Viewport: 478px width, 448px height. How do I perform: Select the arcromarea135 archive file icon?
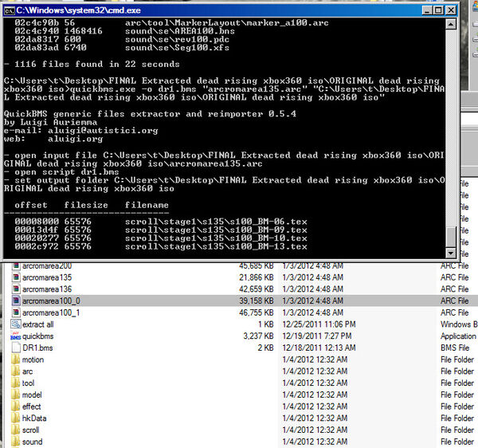click(16, 277)
